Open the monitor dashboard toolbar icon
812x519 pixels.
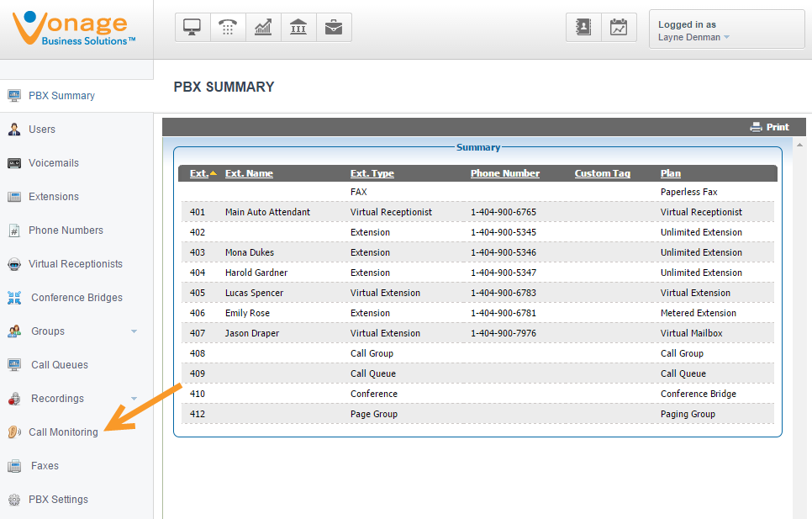point(192,28)
